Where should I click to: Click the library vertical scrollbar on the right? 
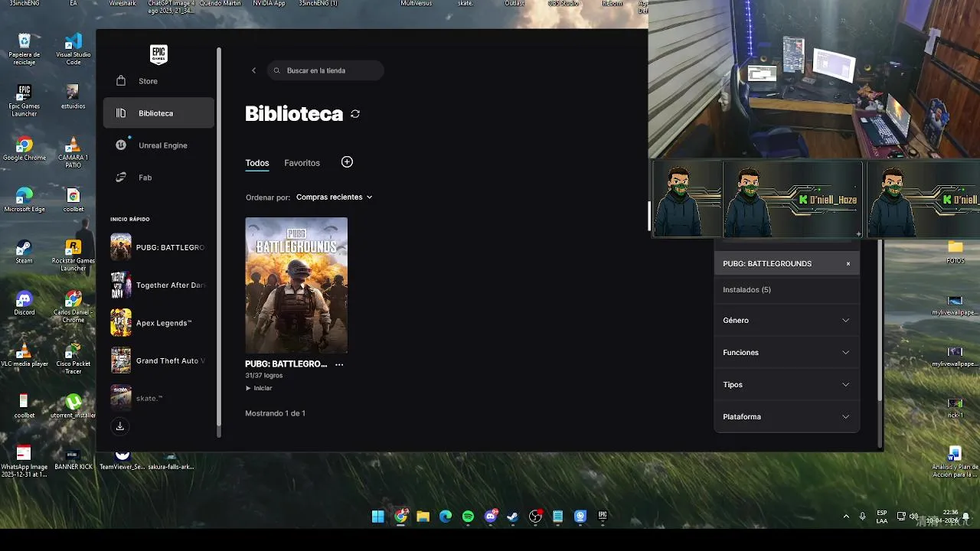[880, 321]
